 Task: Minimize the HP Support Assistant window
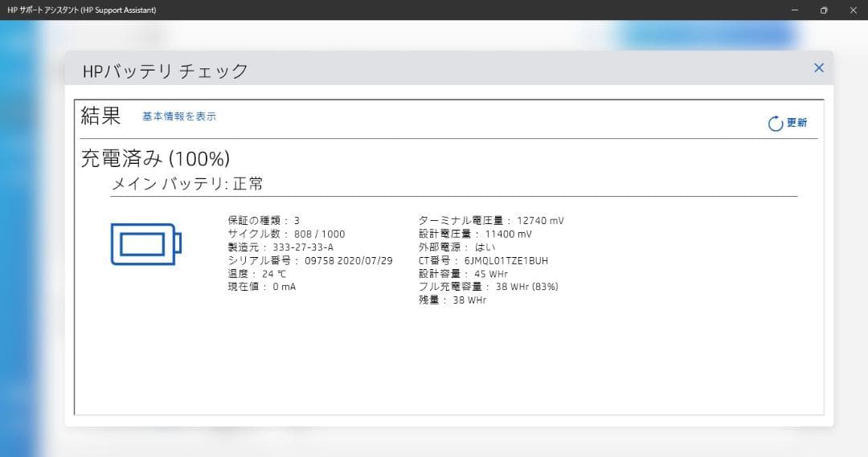coord(795,10)
